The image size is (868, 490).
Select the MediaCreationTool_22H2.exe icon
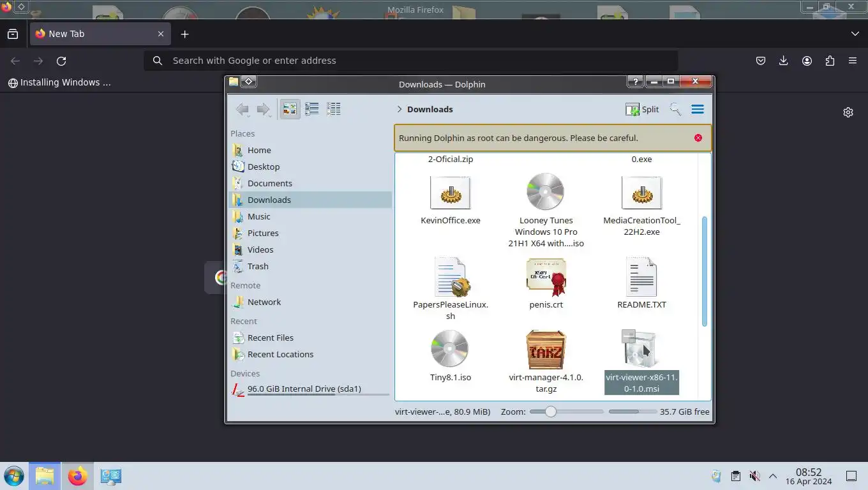pyautogui.click(x=641, y=193)
